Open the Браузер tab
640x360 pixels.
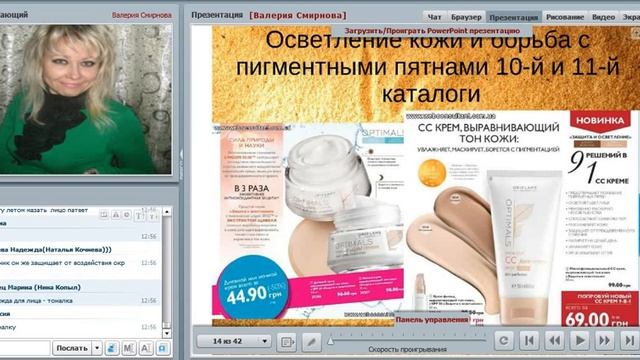[466, 17]
